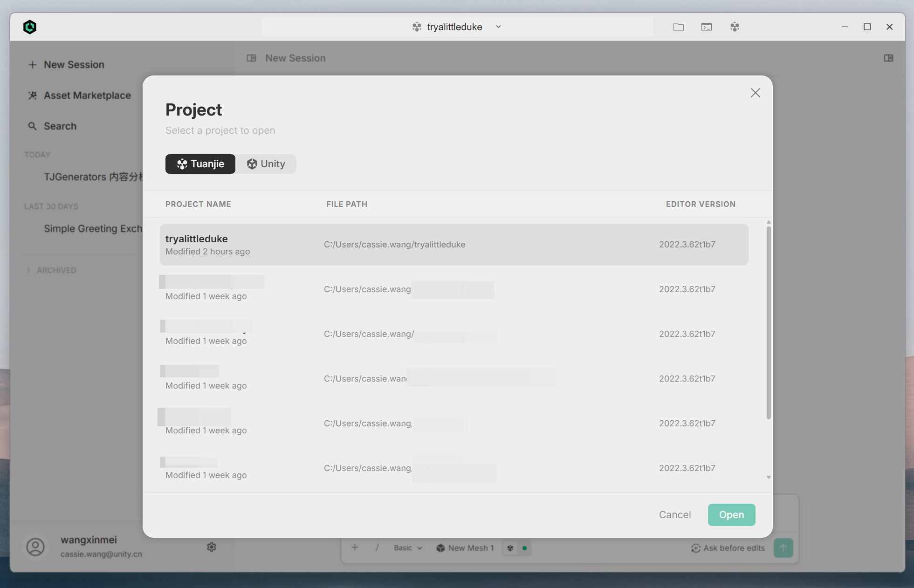Minimize the application window
Viewport: 914px width, 588px height.
845,27
